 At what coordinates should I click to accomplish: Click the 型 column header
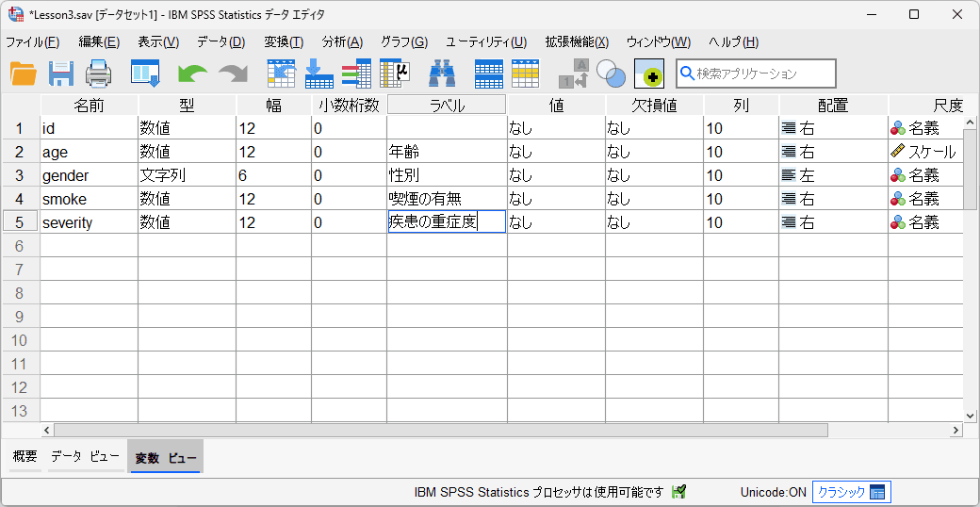[x=187, y=105]
